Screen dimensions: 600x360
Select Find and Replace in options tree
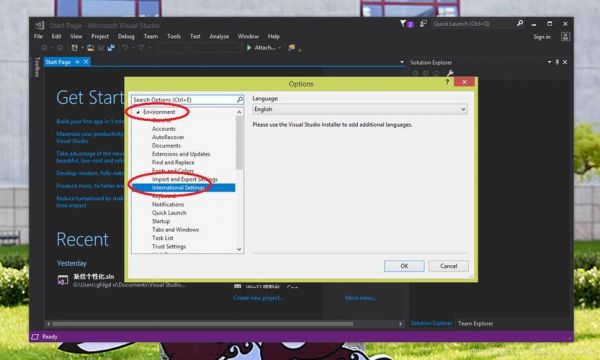pyautogui.click(x=173, y=163)
